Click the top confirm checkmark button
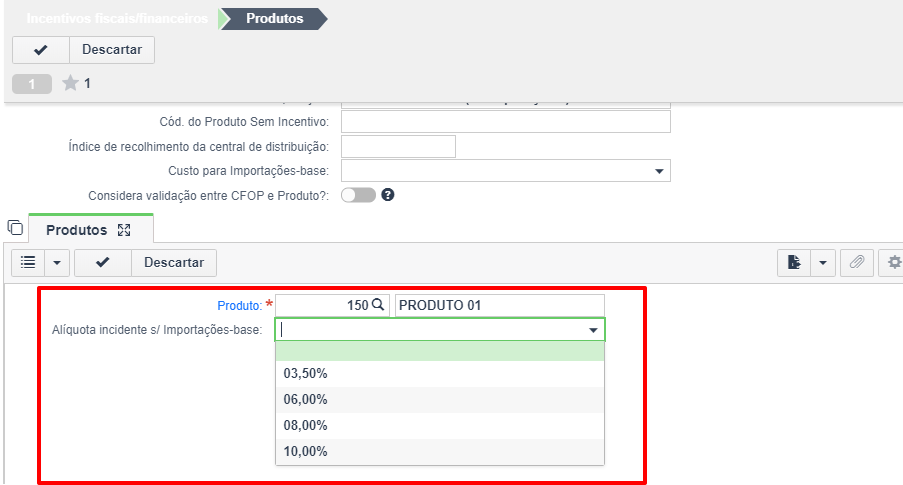This screenshot has width=903, height=485. [x=41, y=50]
